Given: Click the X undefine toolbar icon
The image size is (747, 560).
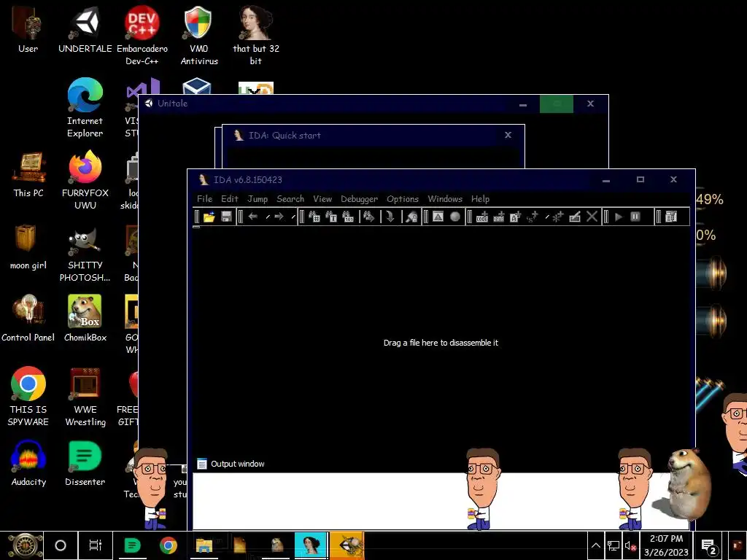Looking at the screenshot, I should coord(592,217).
